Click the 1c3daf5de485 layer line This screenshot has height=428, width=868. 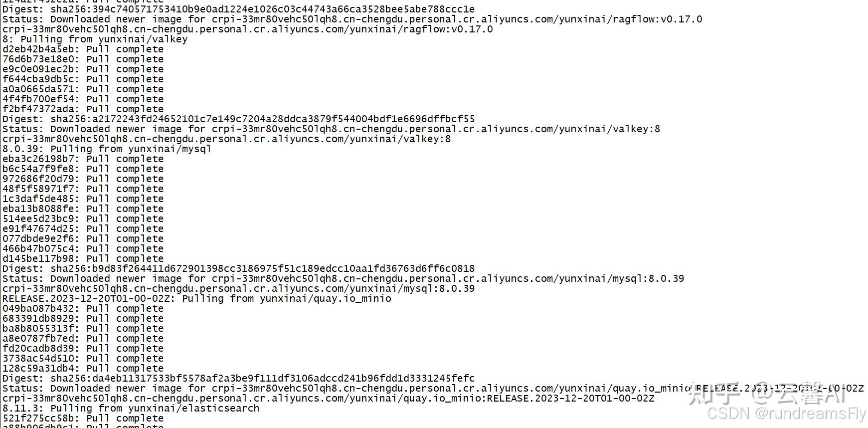(x=83, y=199)
